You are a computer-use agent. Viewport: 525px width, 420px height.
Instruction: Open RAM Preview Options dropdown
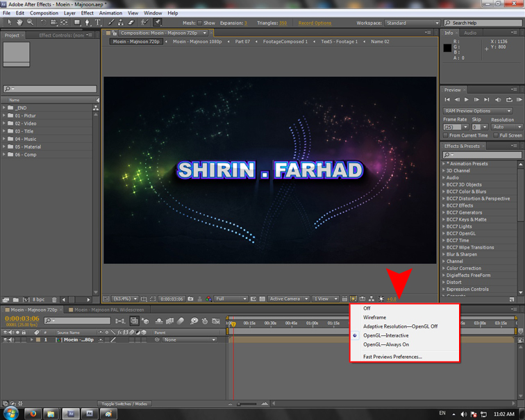point(478,111)
